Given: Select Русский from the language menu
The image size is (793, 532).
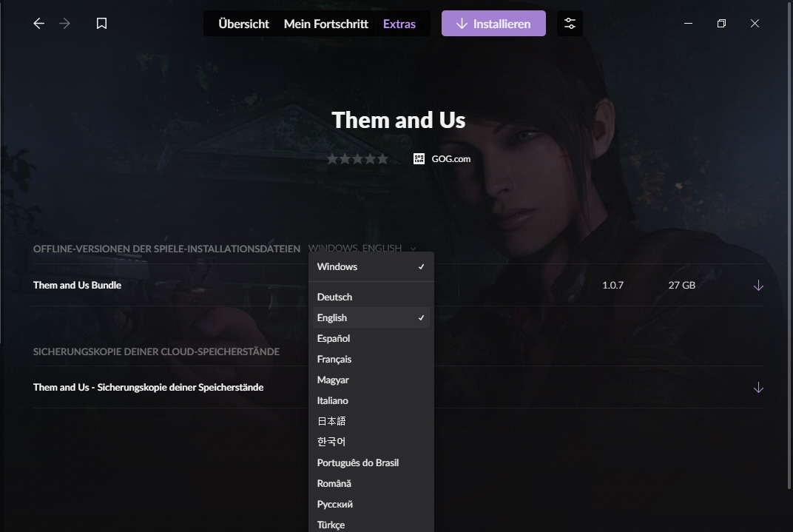Looking at the screenshot, I should point(371,504).
